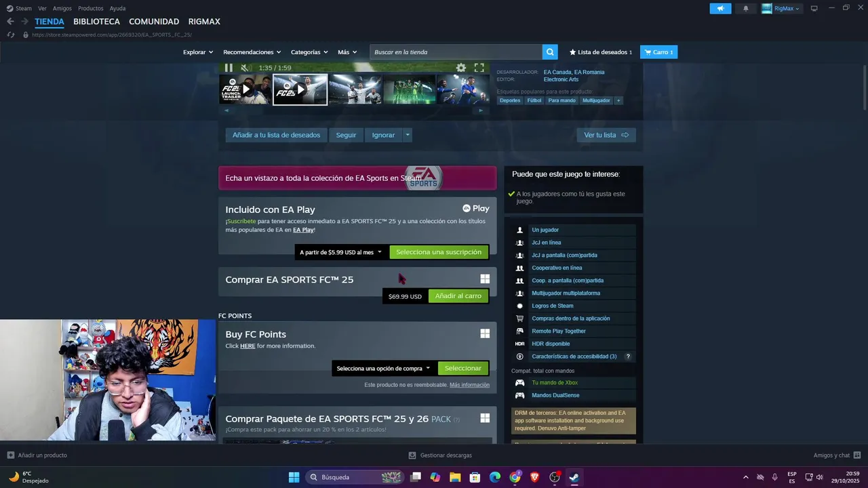Screen dimensions: 868x488
Task: Open 'Mandos DualSense' controller link
Action: (x=555, y=395)
